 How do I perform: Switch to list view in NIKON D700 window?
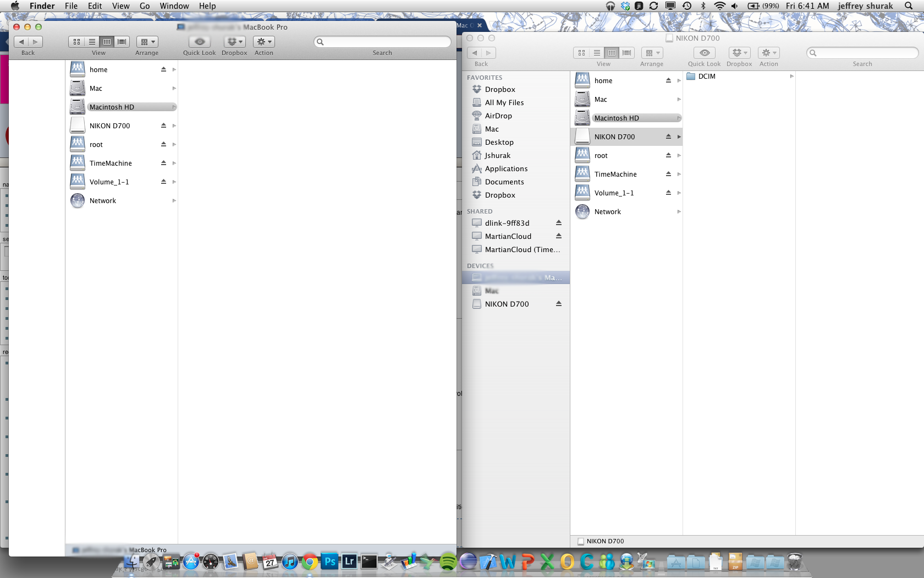[597, 53]
